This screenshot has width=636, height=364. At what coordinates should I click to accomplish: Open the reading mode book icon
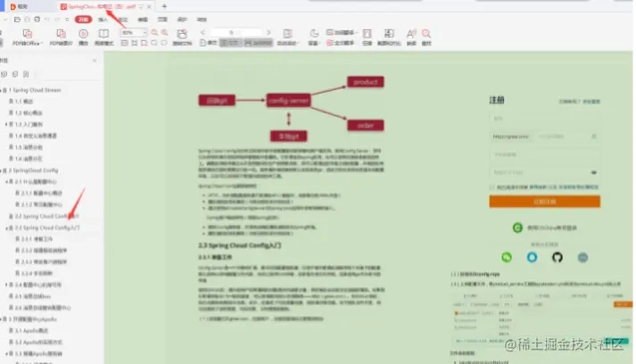(103, 34)
